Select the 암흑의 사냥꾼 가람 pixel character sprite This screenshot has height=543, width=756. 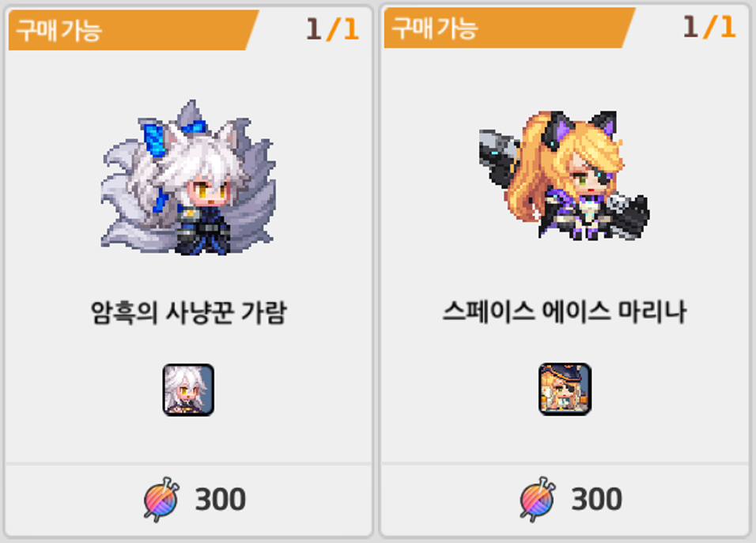click(188, 177)
